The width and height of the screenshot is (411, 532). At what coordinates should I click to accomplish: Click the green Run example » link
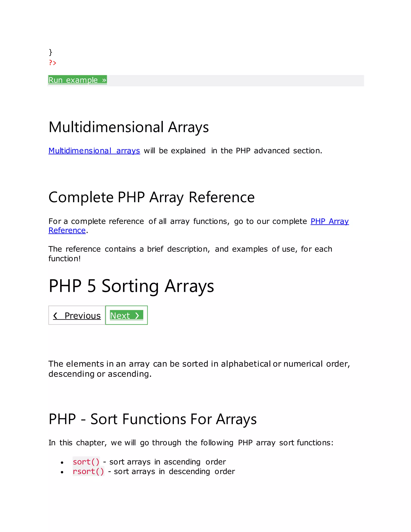click(77, 80)
